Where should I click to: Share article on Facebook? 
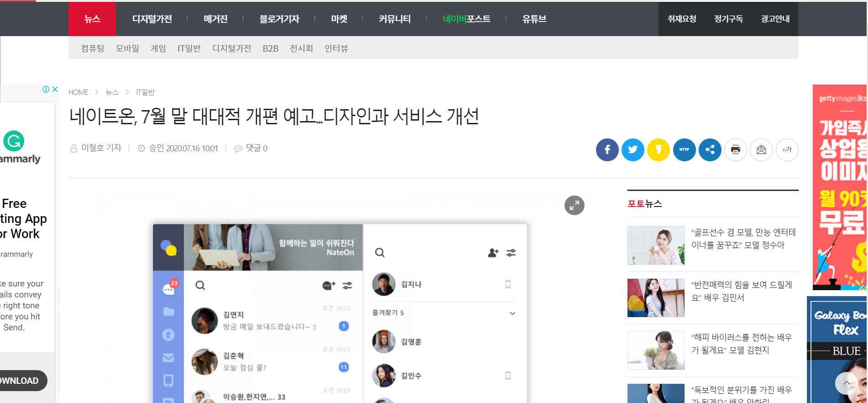coord(607,150)
